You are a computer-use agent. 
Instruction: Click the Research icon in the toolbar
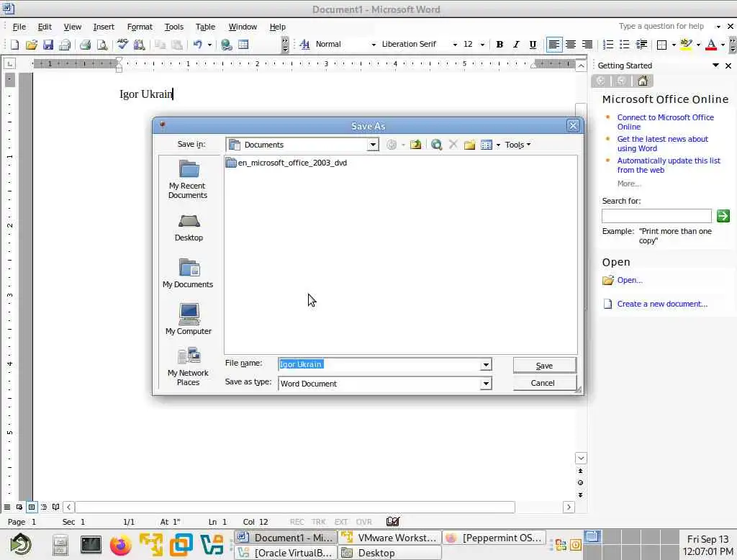tap(139, 45)
